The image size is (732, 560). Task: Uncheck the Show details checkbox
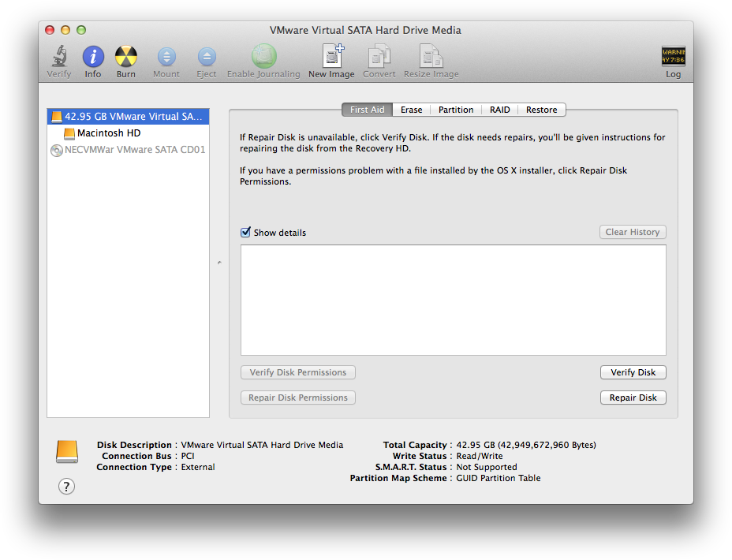pos(245,233)
